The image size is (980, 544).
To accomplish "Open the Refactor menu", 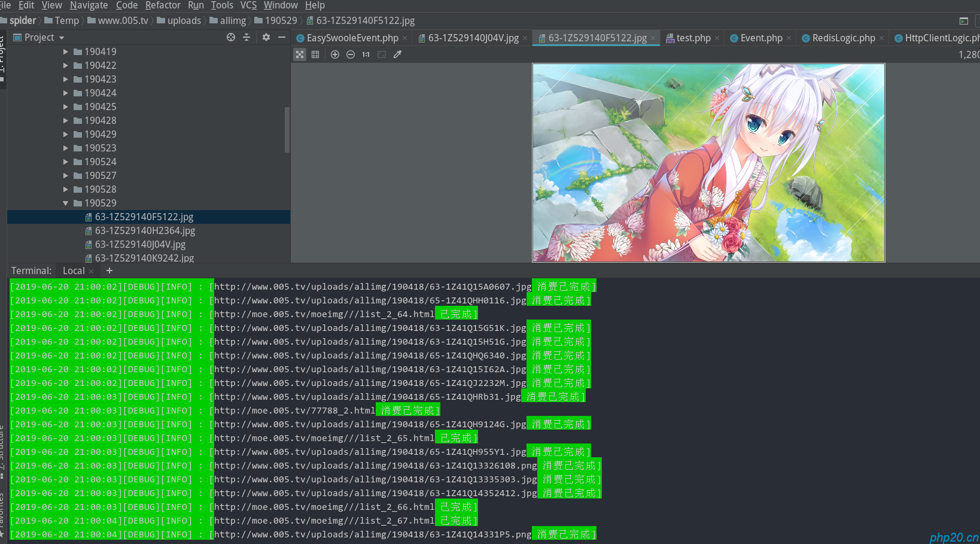I will point(163,5).
